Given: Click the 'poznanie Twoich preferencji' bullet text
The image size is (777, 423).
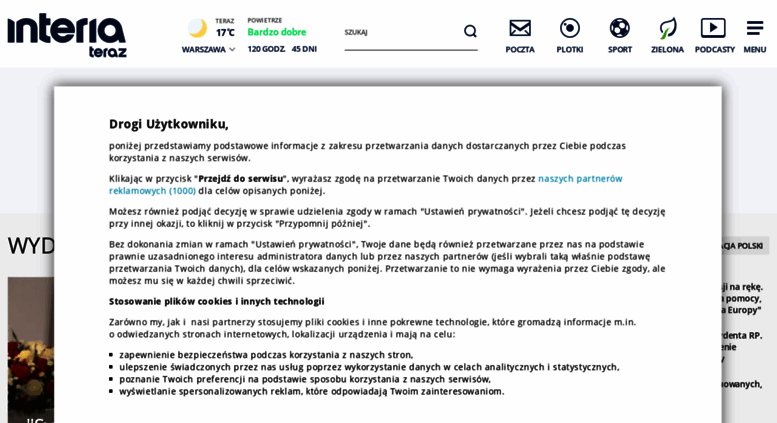Looking at the screenshot, I should (305, 379).
